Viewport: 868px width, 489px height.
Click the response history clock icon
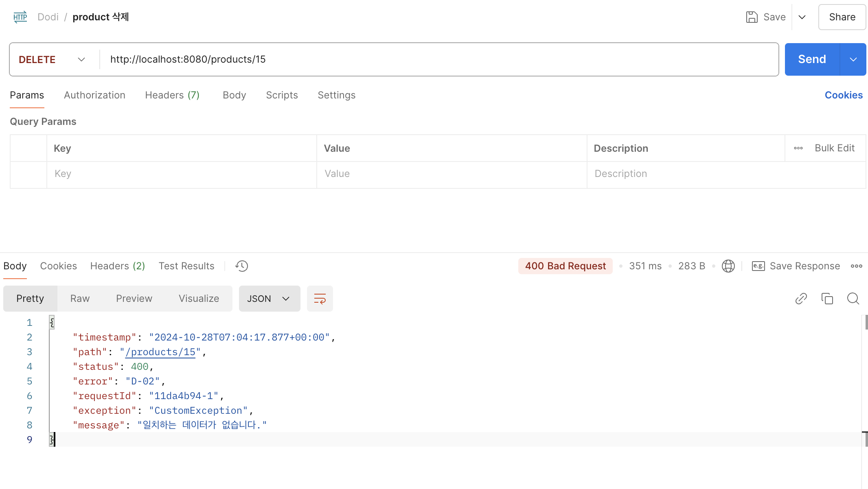(241, 266)
